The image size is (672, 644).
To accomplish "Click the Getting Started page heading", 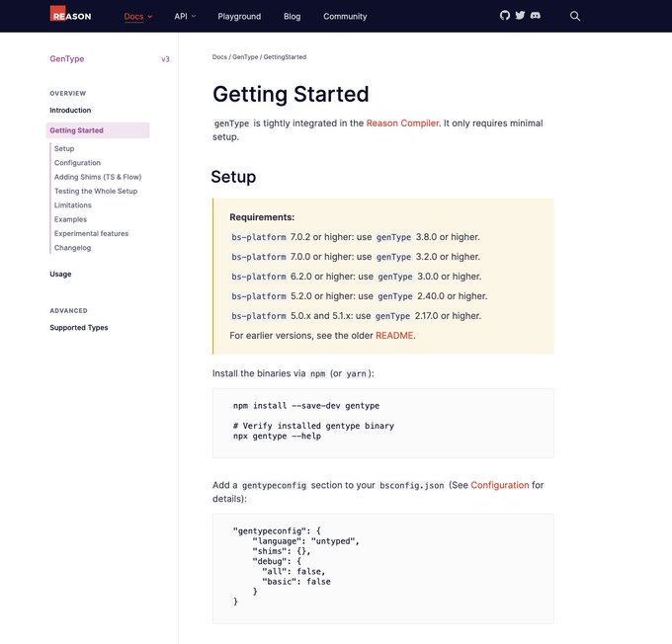I will 291,94.
